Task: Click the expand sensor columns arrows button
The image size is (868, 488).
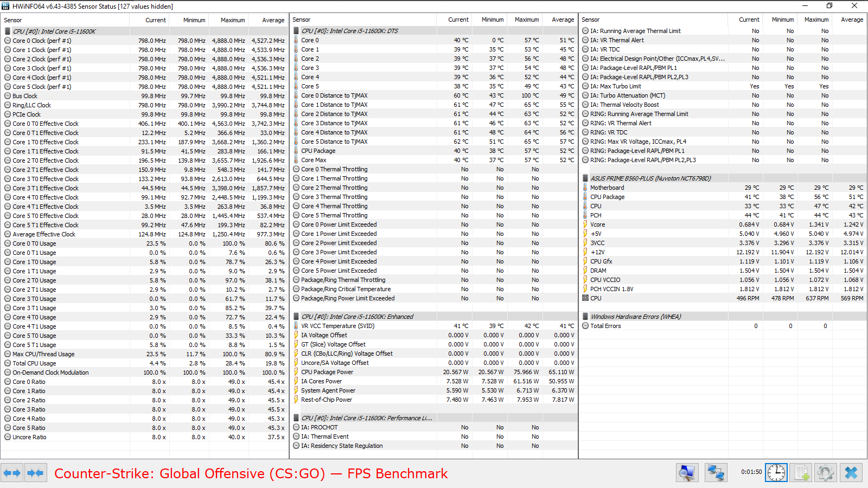Action: 12,473
